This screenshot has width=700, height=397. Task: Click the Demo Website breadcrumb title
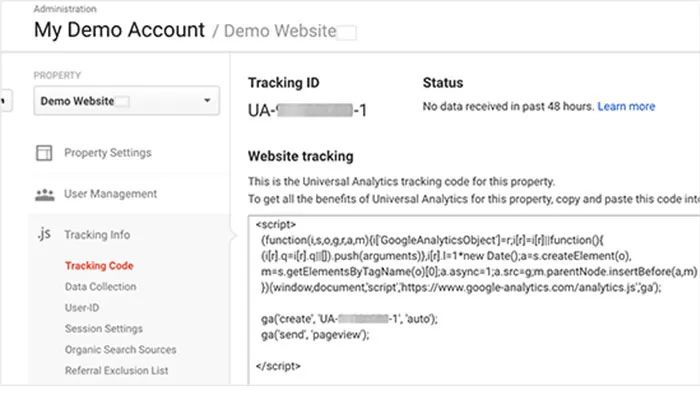pos(280,31)
